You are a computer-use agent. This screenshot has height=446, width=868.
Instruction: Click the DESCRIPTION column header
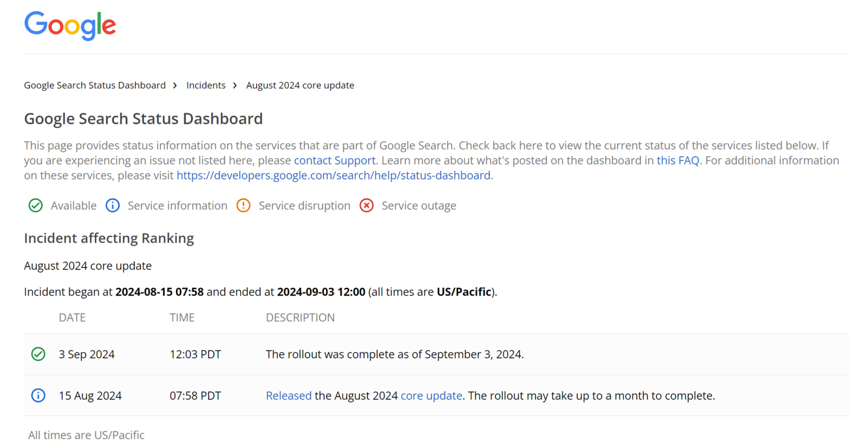[x=300, y=318]
